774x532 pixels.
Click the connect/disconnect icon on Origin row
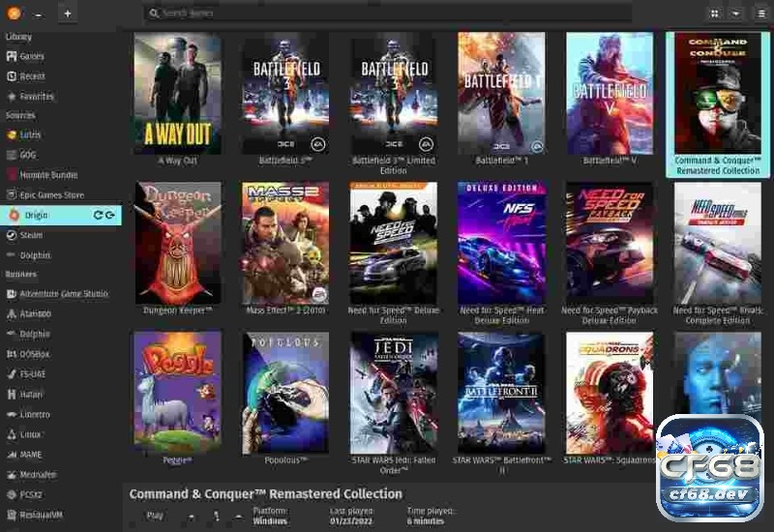pyautogui.click(x=109, y=215)
